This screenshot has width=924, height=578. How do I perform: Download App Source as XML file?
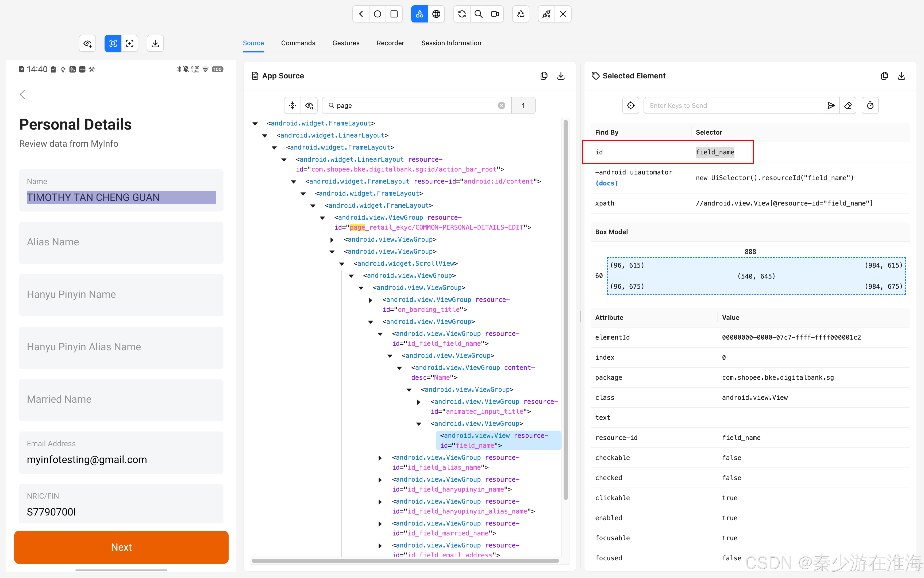pyautogui.click(x=561, y=76)
